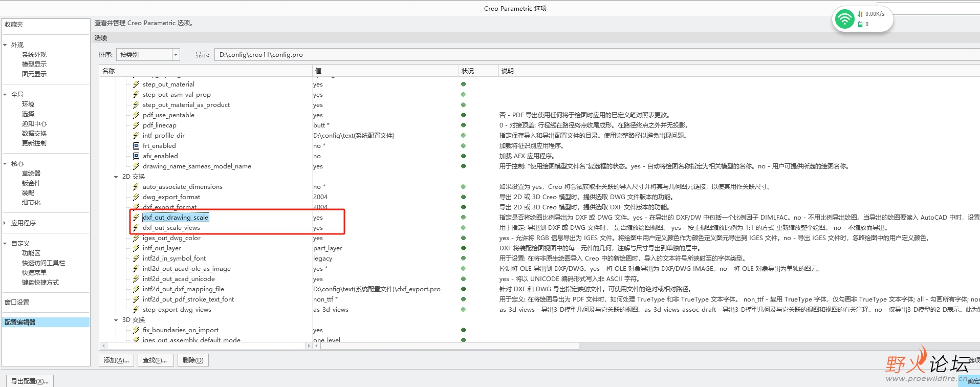
Task: Collapse the 核心 section in sidebar
Action: click(x=5, y=164)
